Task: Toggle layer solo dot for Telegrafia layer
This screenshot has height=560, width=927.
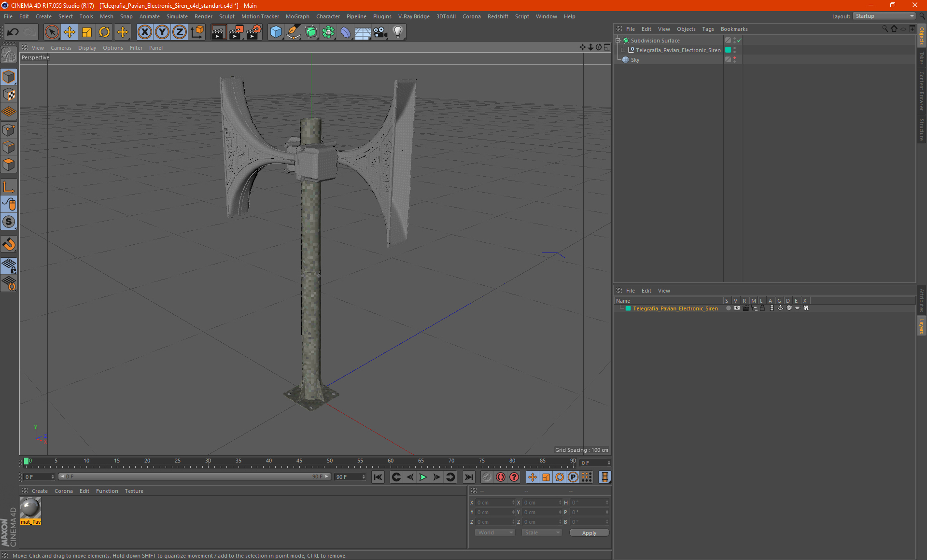Action: [x=728, y=308]
